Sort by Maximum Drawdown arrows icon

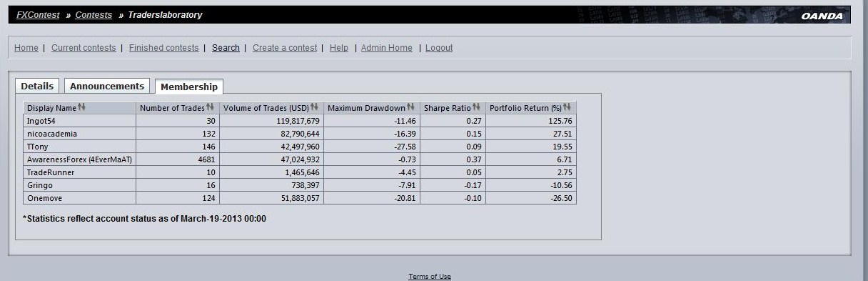click(410, 107)
